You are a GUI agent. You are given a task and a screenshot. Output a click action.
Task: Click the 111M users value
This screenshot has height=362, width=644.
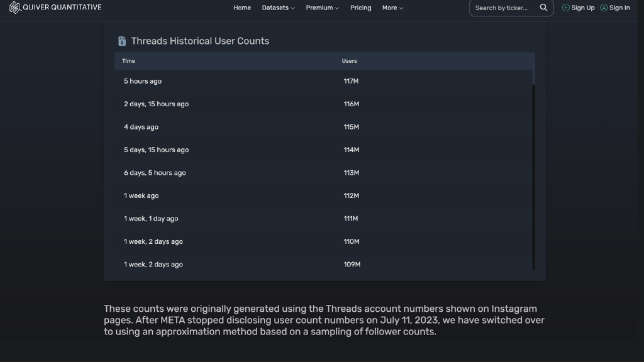point(351,219)
